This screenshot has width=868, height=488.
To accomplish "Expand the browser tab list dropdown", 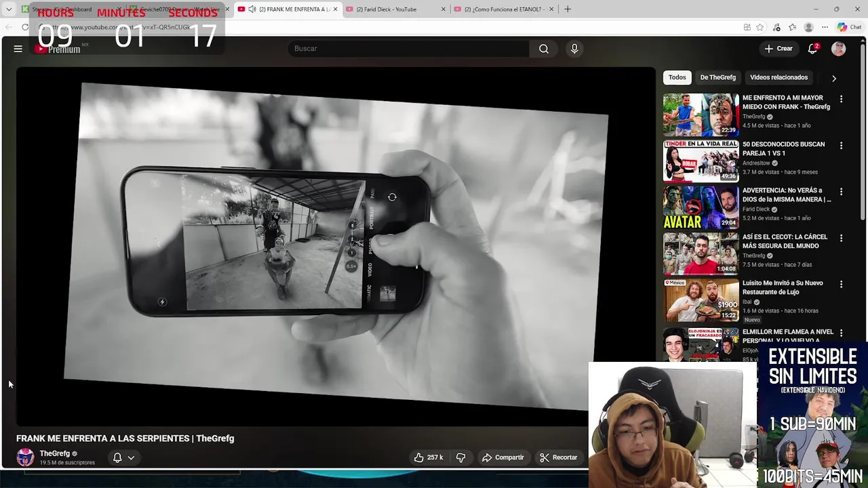I will tap(9, 9).
